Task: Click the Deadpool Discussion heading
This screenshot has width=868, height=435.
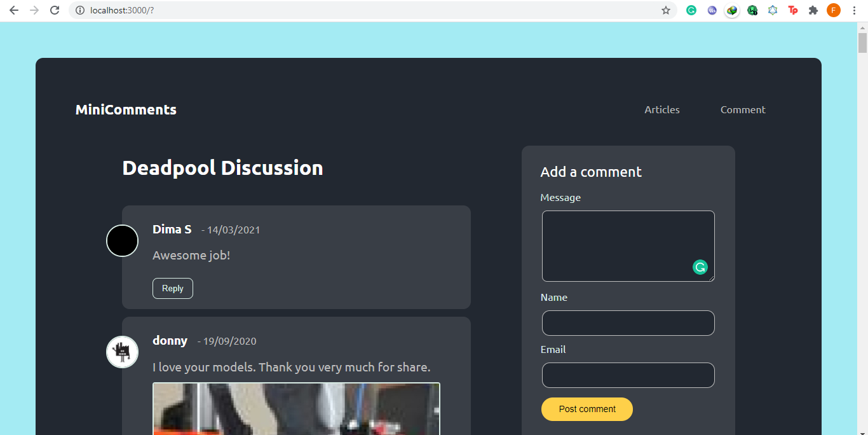Action: tap(222, 168)
